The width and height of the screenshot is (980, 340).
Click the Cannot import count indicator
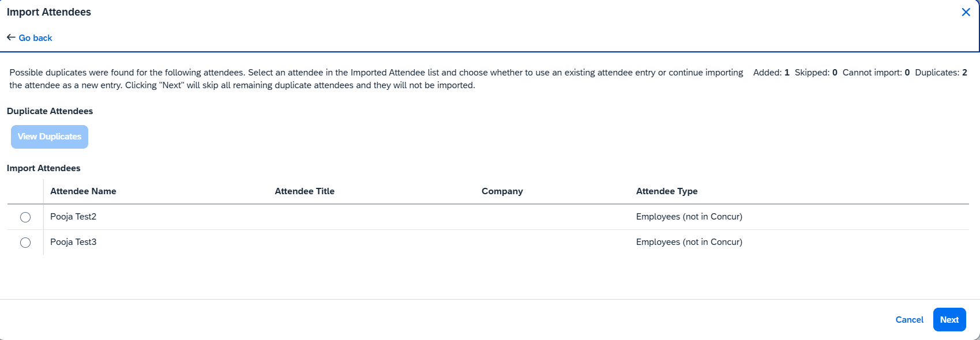(876, 73)
